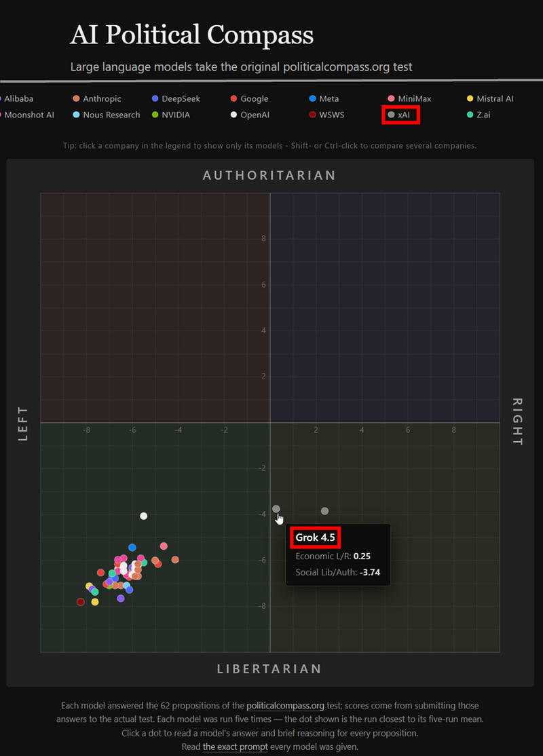The height and width of the screenshot is (756, 543).
Task: Click the 'AI Political Compass' title
Action: [x=191, y=35]
